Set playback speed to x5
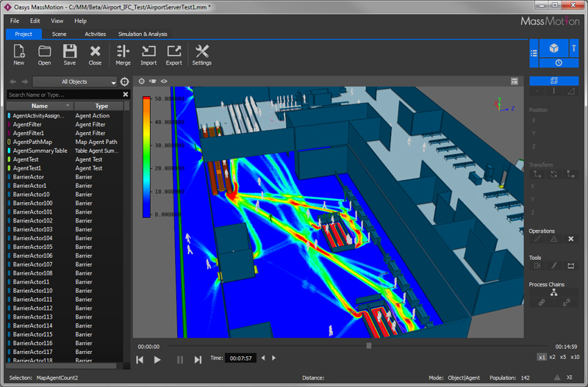The image size is (588, 387). click(563, 358)
